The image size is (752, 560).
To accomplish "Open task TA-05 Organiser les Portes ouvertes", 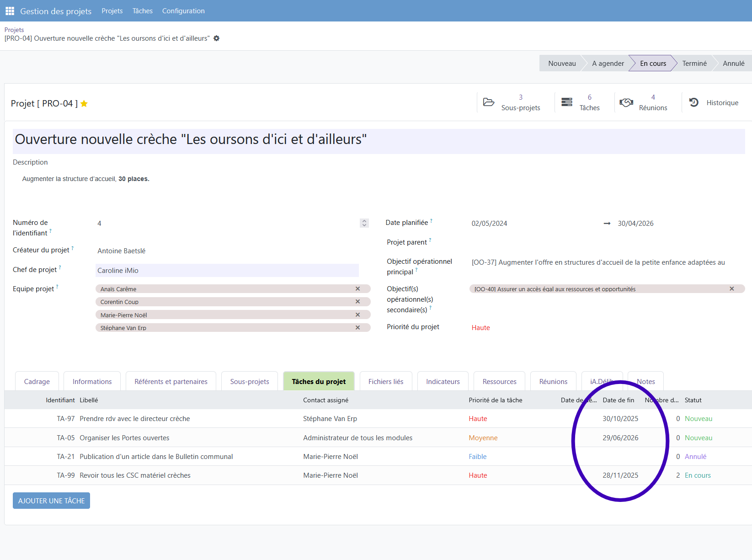I will (x=124, y=438).
